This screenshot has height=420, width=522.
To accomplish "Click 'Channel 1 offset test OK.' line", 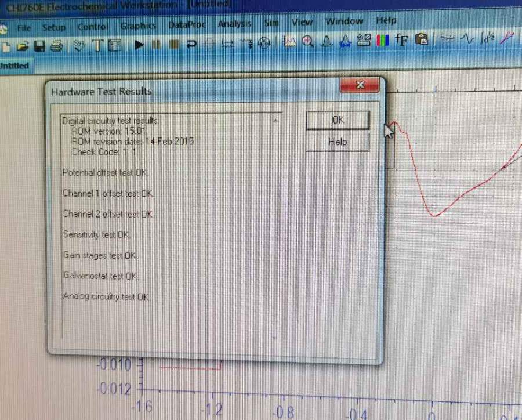I will point(108,193).
